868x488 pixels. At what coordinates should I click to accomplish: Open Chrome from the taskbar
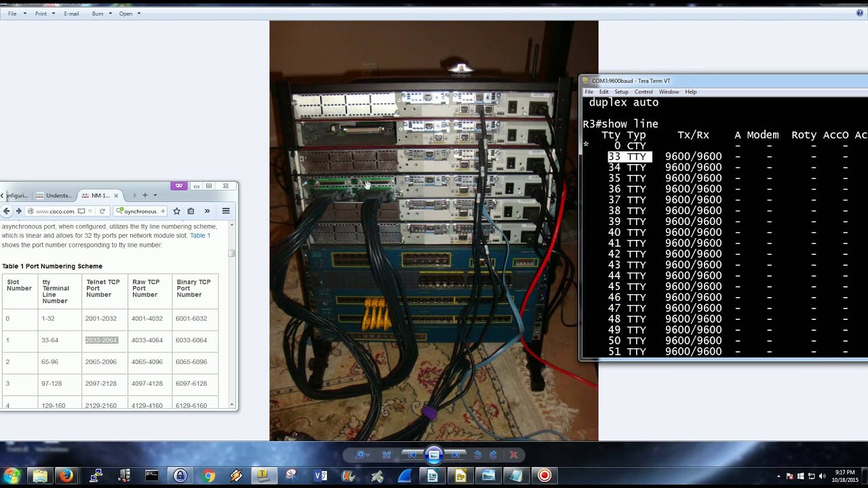tap(208, 476)
